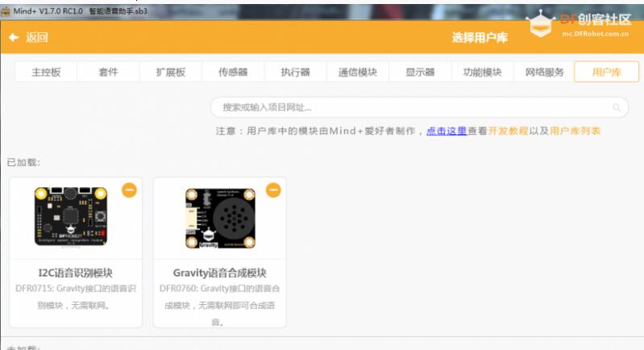
Task: Open the 传感器 tab
Action: pyautogui.click(x=233, y=72)
